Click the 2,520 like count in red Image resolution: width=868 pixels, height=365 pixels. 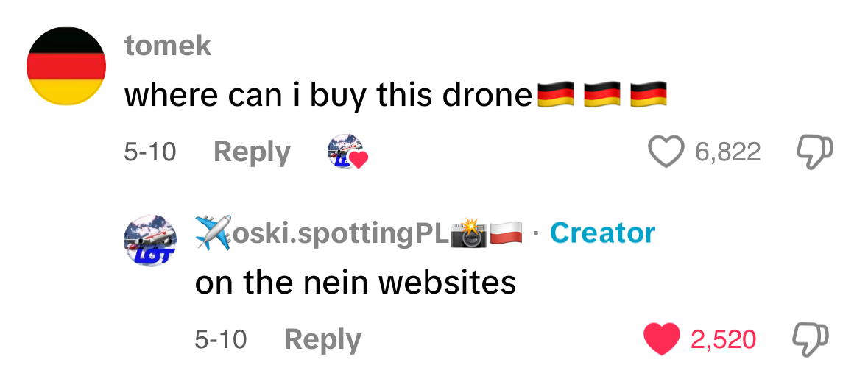coord(724,339)
